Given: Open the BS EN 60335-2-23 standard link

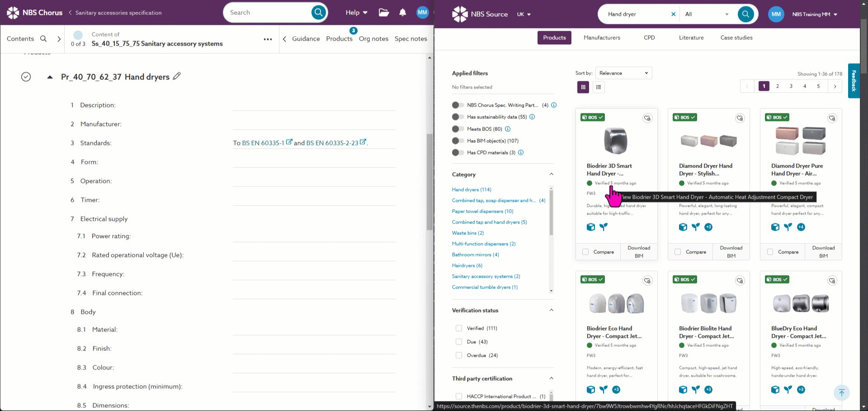Looking at the screenshot, I should point(336,143).
